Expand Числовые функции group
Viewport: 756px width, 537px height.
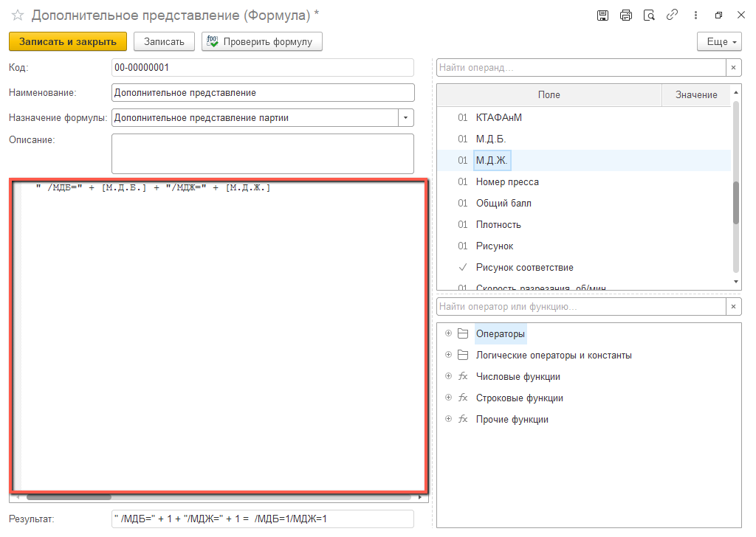click(x=448, y=377)
